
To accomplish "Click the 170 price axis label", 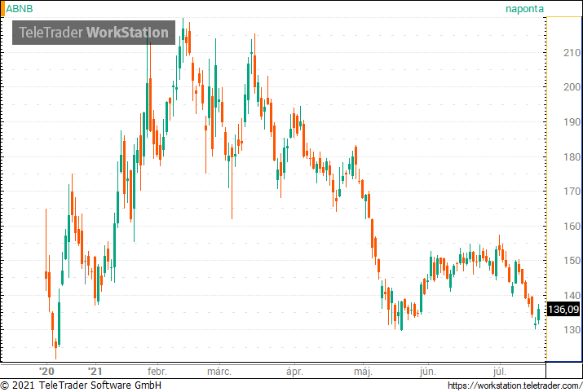I will coord(572,192).
